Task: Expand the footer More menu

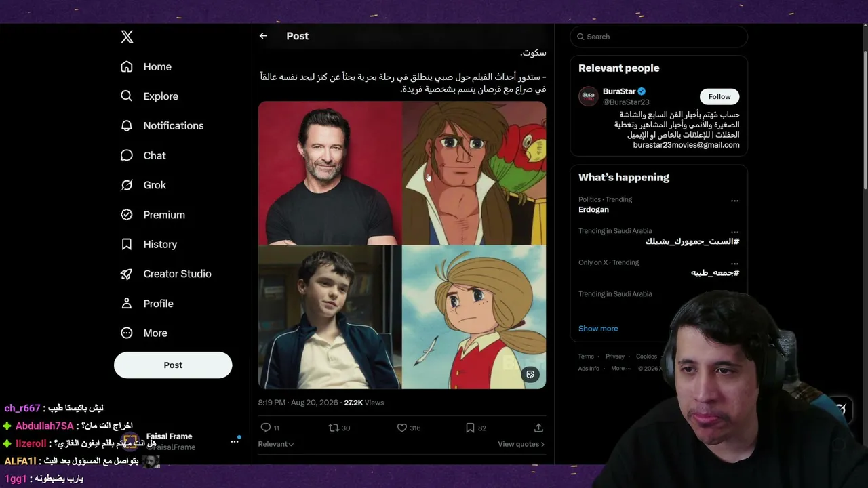Action: pos(620,369)
